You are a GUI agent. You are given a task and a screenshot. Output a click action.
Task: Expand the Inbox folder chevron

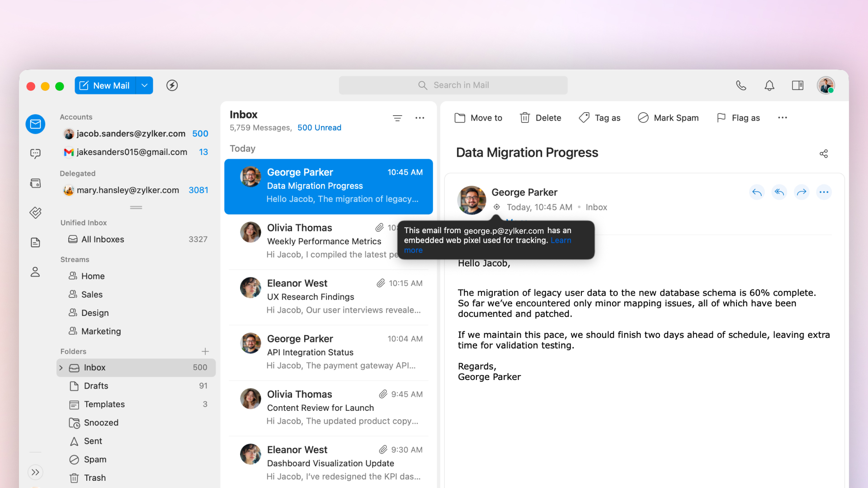[61, 368]
